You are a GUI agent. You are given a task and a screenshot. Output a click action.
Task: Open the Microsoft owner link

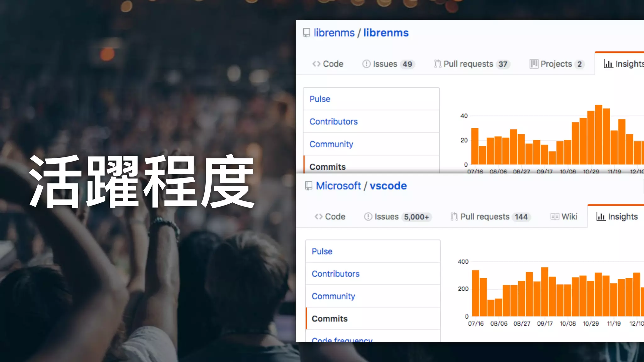(338, 186)
